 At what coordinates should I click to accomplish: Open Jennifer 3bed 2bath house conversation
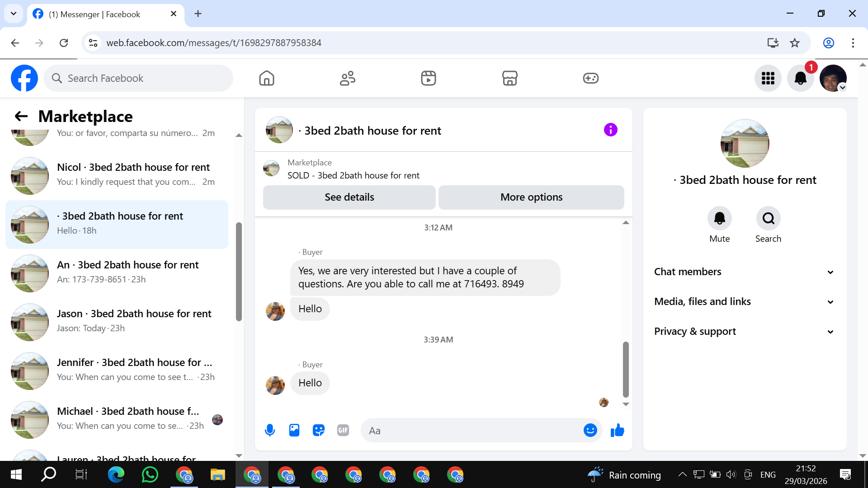tap(117, 371)
